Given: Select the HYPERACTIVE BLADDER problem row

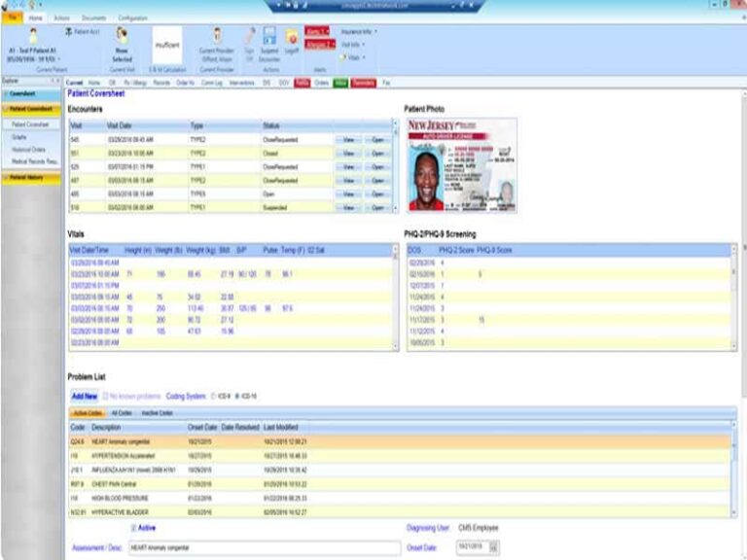Looking at the screenshot, I should [400, 512].
